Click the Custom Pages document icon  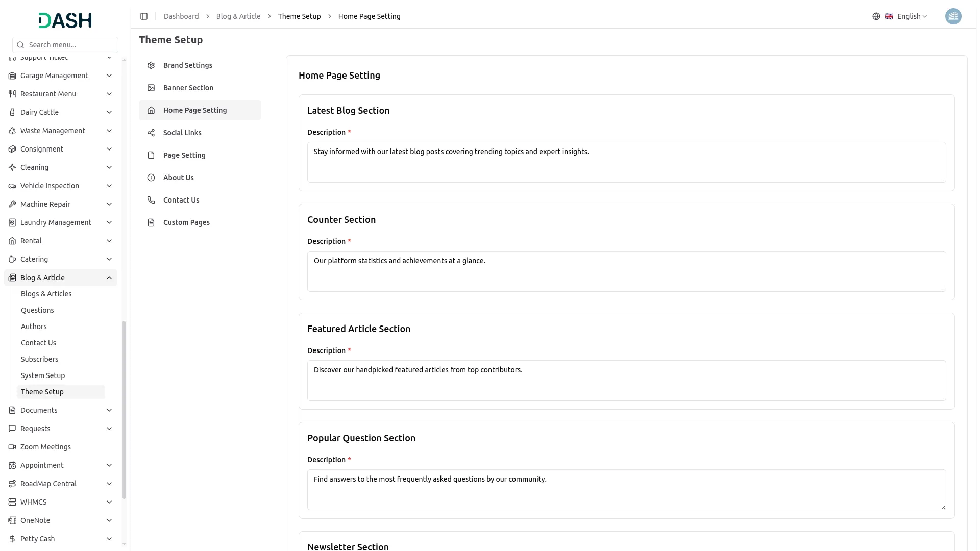[151, 222]
